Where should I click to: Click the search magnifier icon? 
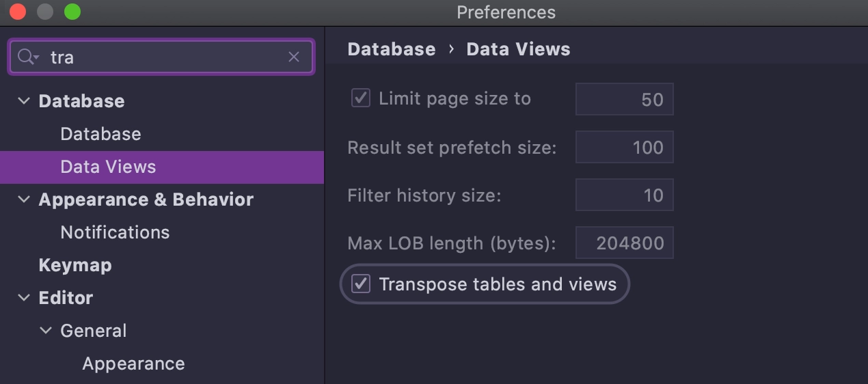28,57
